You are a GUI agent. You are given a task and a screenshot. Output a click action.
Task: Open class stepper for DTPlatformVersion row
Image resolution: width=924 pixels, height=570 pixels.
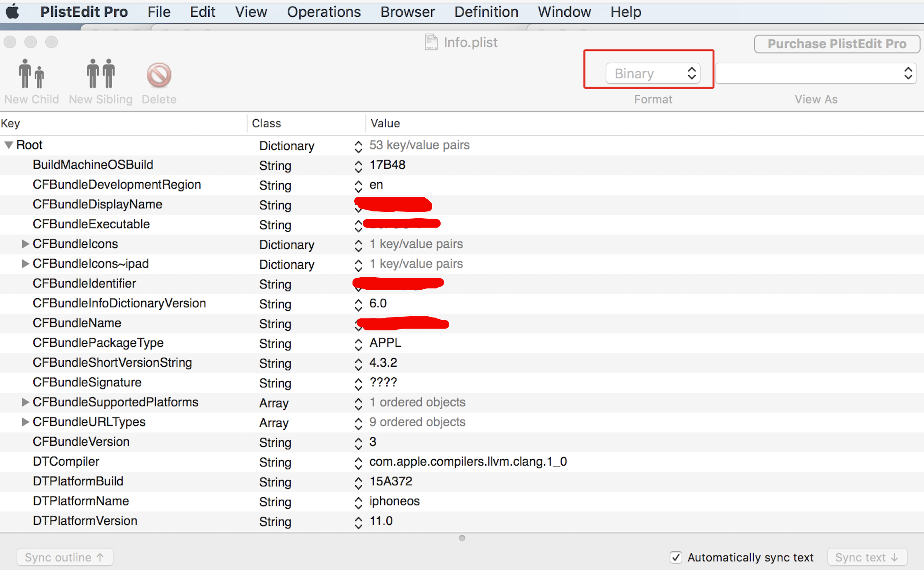pyautogui.click(x=358, y=522)
